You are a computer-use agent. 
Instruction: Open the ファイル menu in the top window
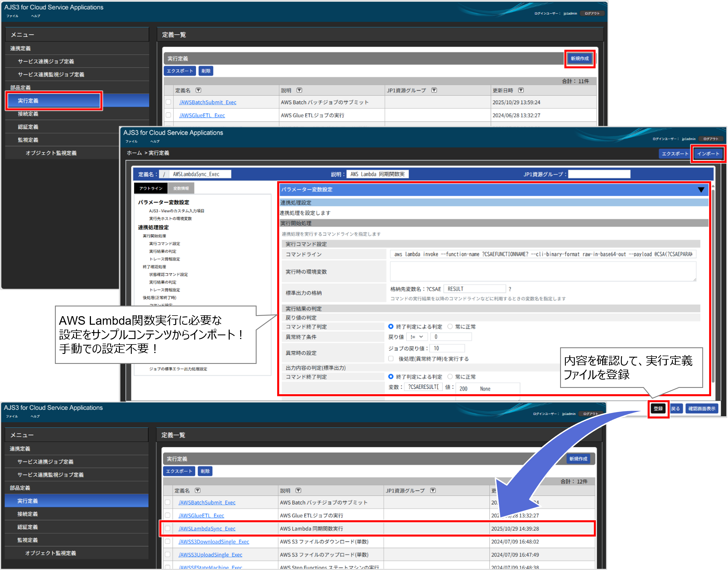click(x=12, y=16)
